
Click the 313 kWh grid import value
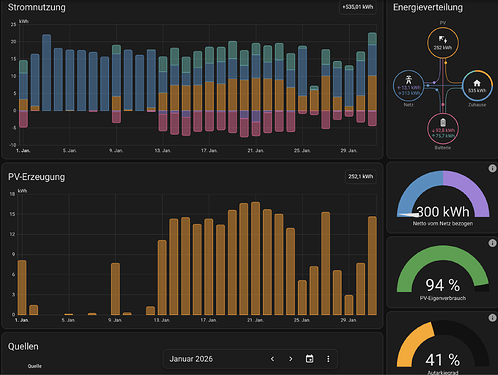(409, 93)
